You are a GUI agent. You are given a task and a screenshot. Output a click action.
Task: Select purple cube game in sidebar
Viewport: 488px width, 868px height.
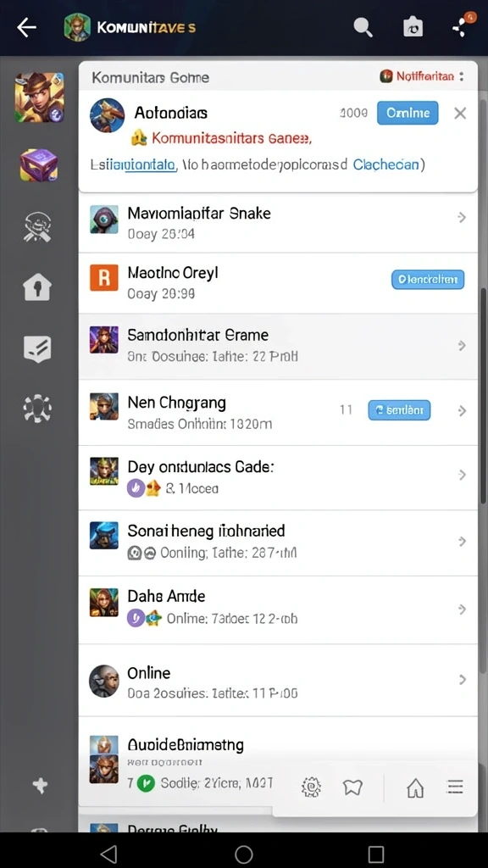point(39,165)
